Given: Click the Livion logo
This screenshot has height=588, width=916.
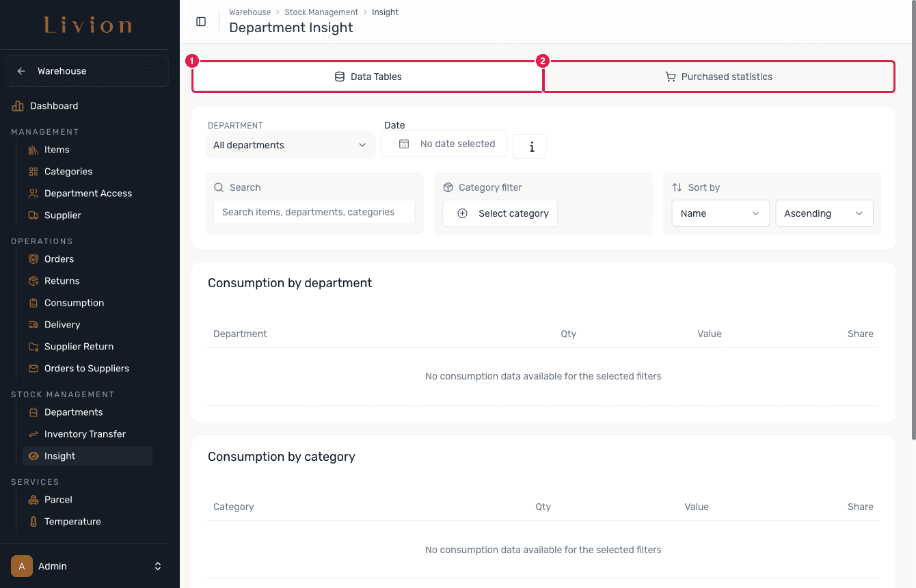Looking at the screenshot, I should 88,26.
